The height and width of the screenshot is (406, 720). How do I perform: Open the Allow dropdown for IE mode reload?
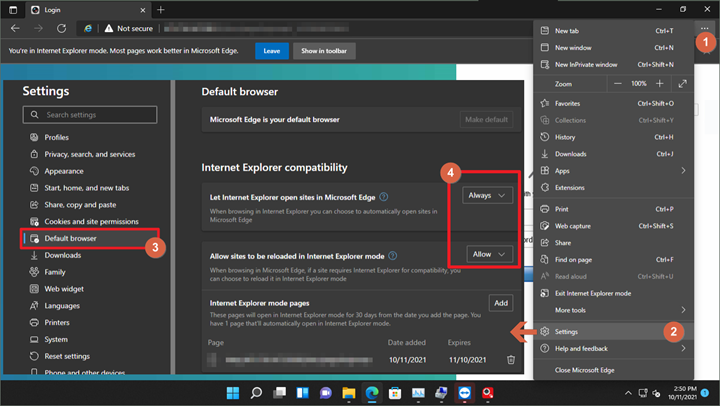[489, 254]
